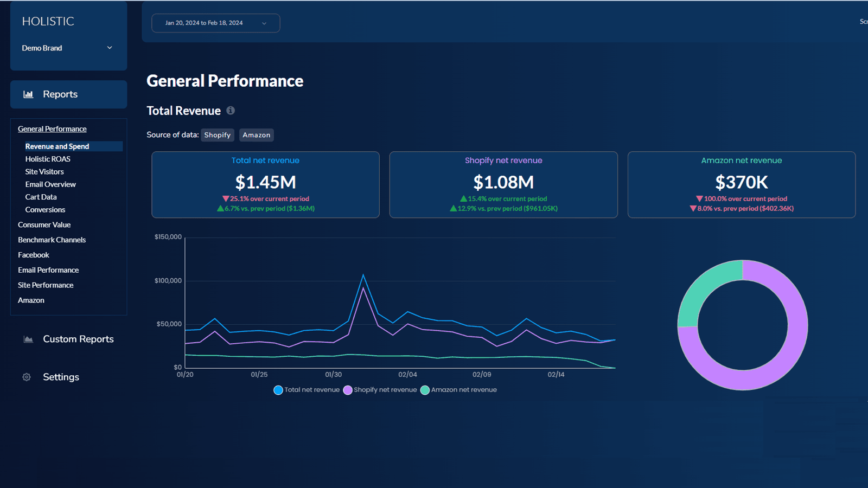This screenshot has height=488, width=868.
Task: Click the Revenue and Spend entry
Action: coord(57,146)
